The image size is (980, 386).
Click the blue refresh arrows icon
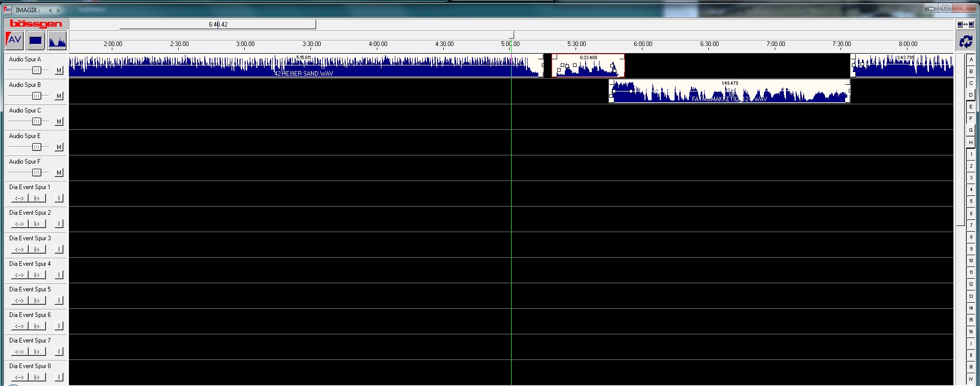965,41
